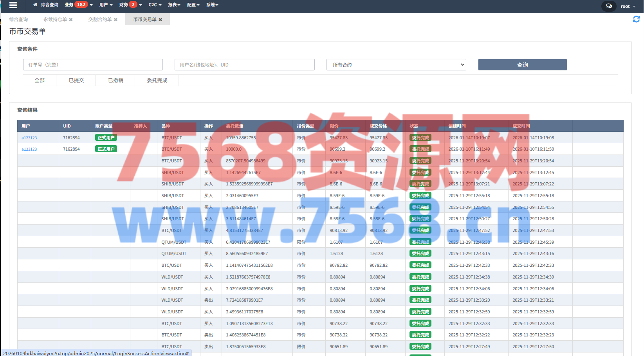This screenshot has height=356, width=644.
Task: Close the 永续持仓单 tab
Action: coord(71,20)
